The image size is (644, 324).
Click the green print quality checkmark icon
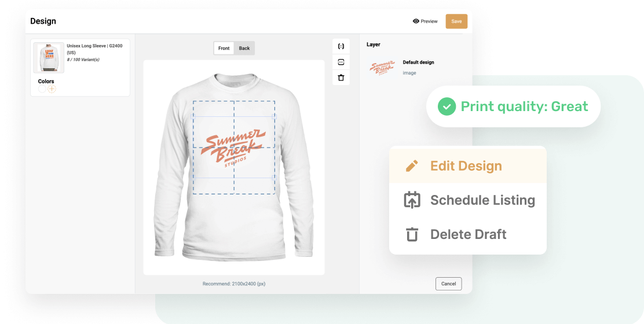[447, 106]
